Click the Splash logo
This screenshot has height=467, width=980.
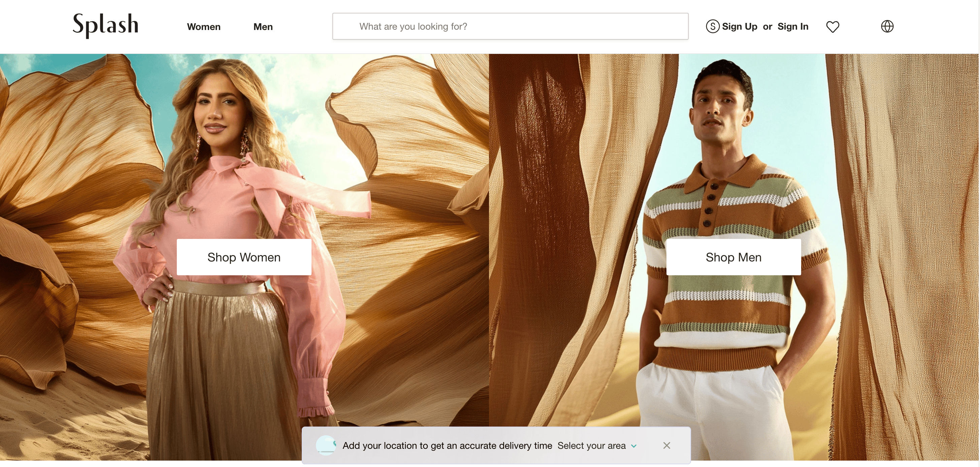(105, 26)
